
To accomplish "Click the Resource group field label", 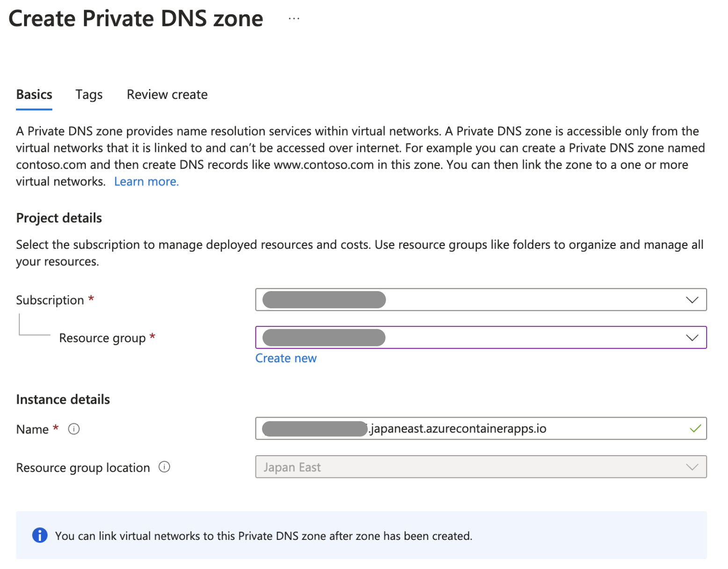I will [x=102, y=338].
